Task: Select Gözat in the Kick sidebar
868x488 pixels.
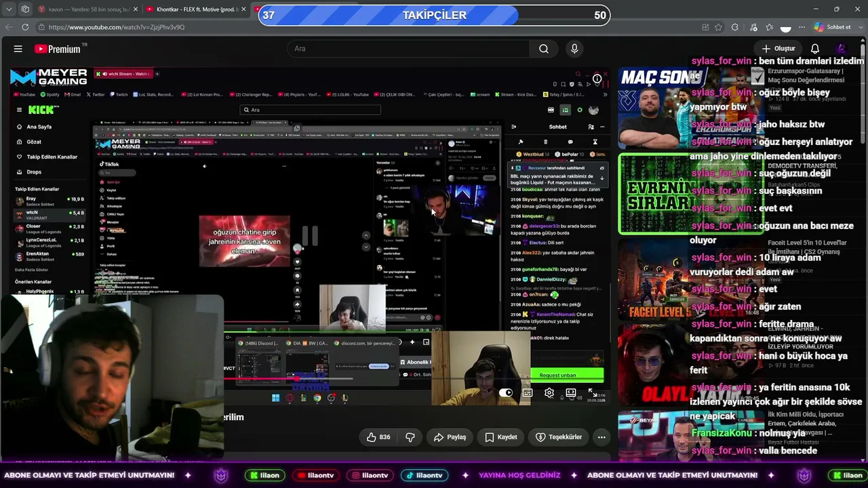Action: pyautogui.click(x=34, y=142)
